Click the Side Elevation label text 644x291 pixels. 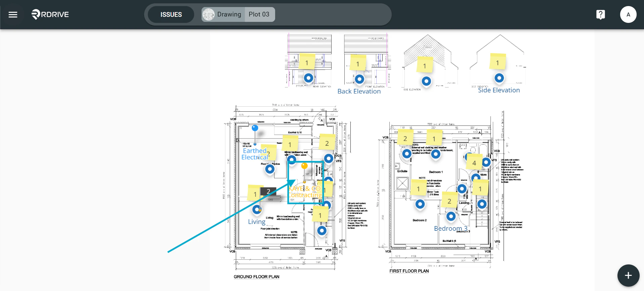(499, 90)
